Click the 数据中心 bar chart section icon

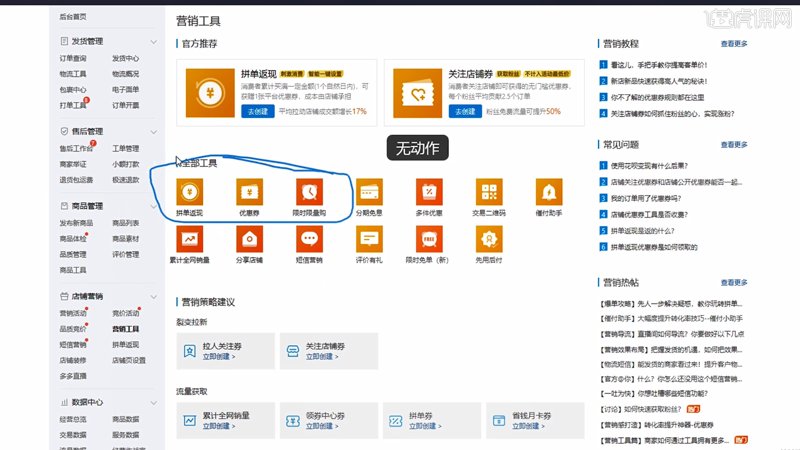[64, 402]
